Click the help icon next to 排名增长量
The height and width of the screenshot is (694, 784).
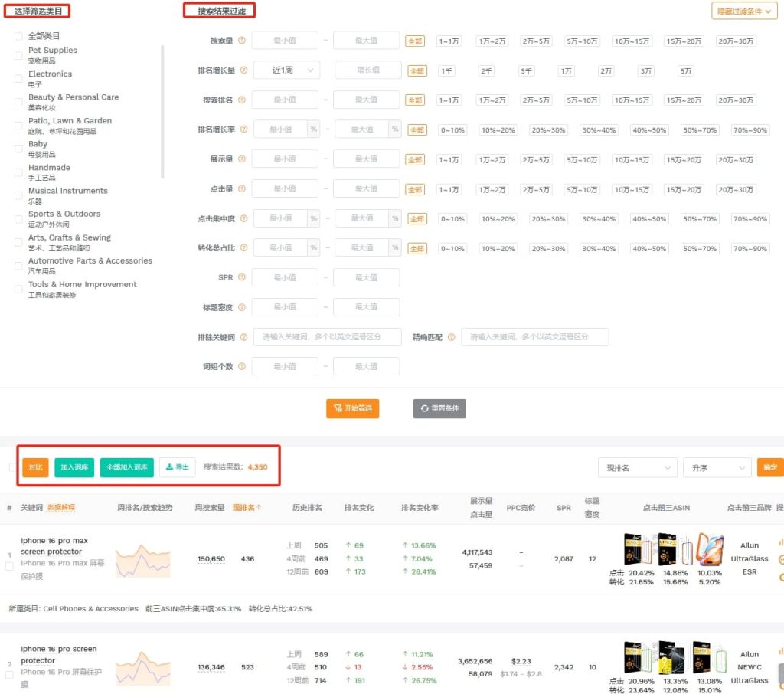click(243, 70)
